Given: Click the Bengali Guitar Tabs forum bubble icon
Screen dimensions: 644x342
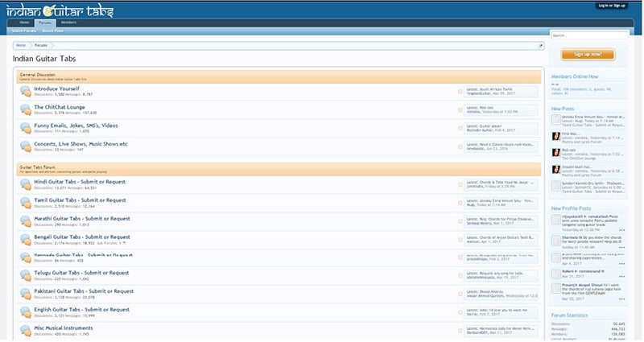Looking at the screenshot, I should (x=26, y=240).
